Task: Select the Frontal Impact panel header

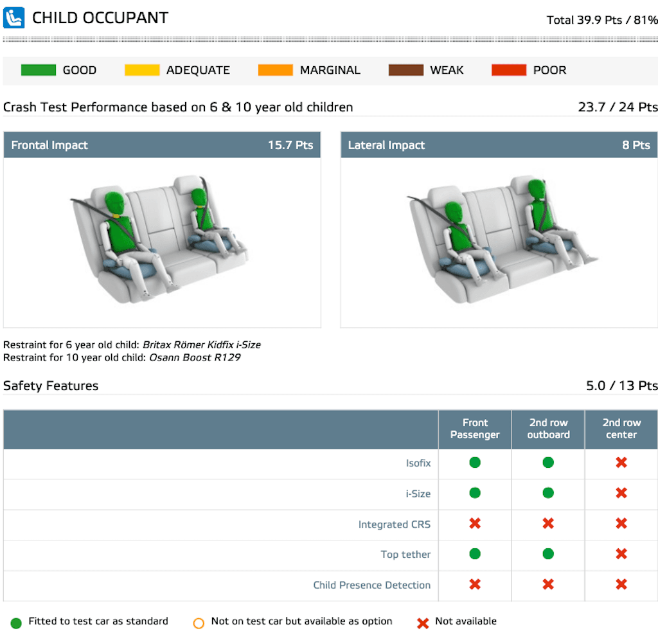Action: [162, 145]
